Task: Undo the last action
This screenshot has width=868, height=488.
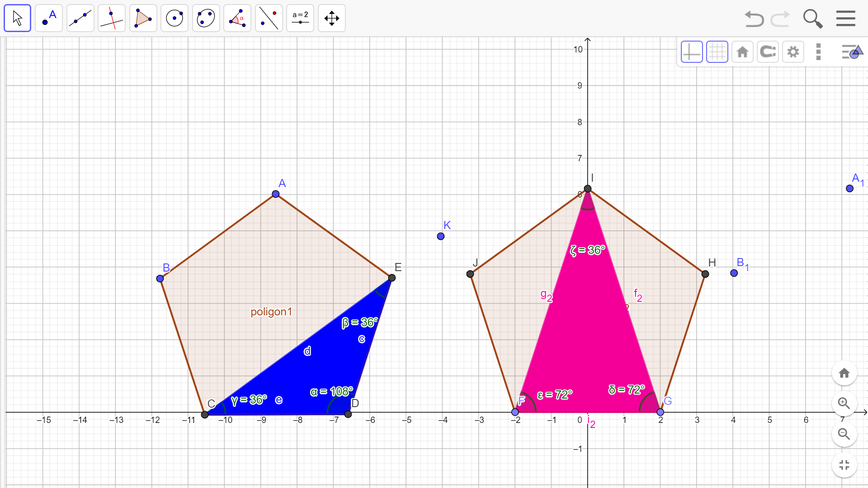Action: (754, 19)
